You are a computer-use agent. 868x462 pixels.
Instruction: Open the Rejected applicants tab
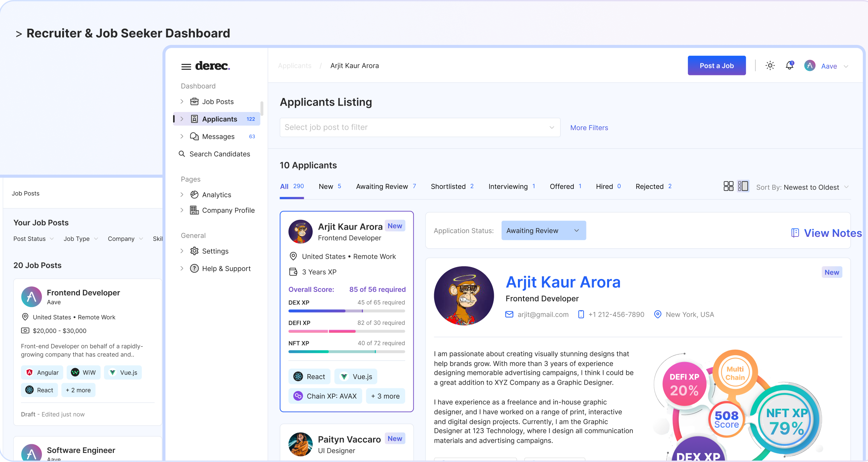(x=649, y=186)
